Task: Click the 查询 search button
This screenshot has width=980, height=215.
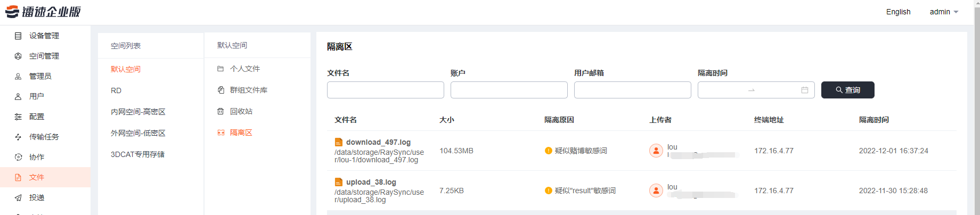Action: point(847,90)
